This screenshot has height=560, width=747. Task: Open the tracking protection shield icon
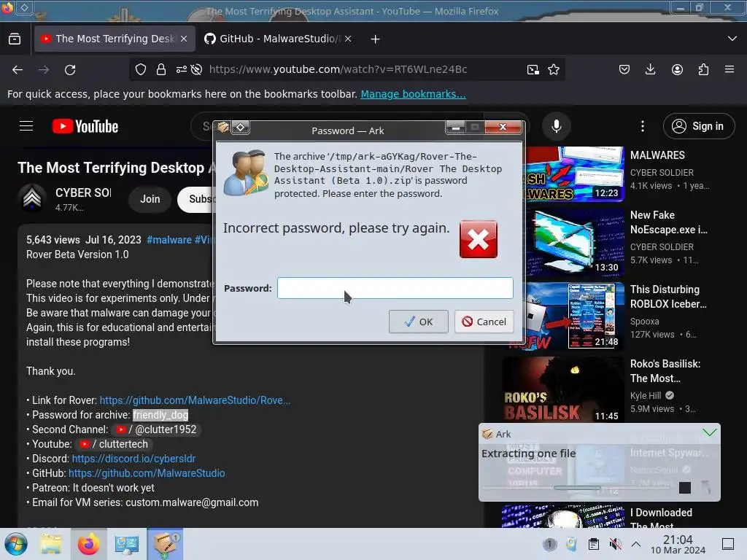141,69
